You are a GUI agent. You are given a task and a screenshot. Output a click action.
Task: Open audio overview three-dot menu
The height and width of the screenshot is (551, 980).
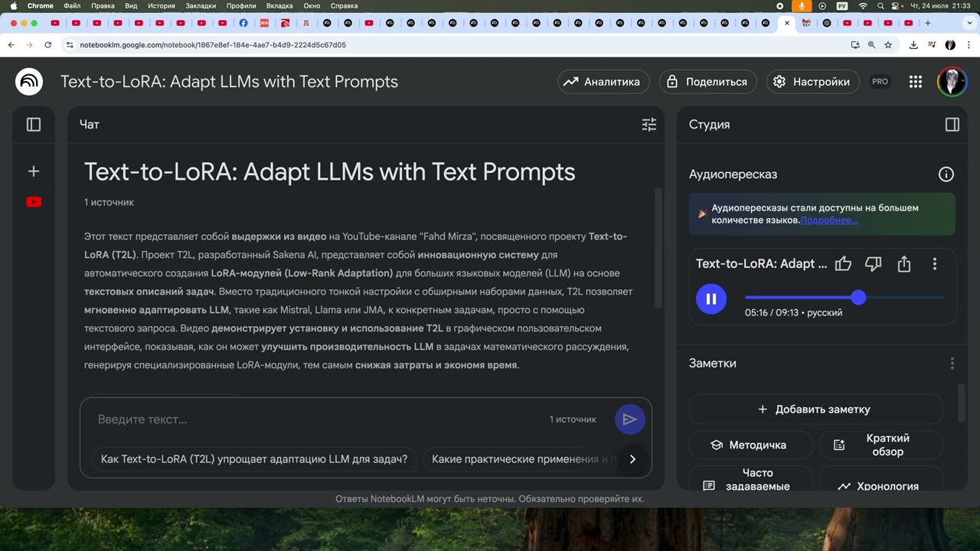pos(935,264)
